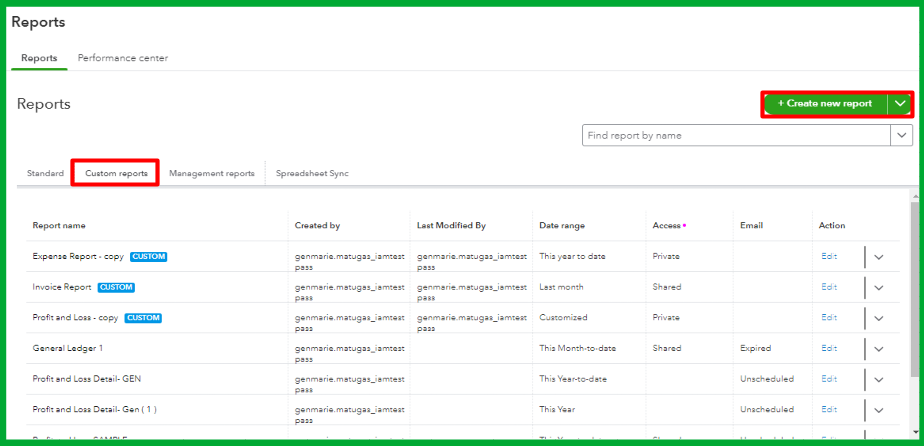Sort by the Access column header

666,226
